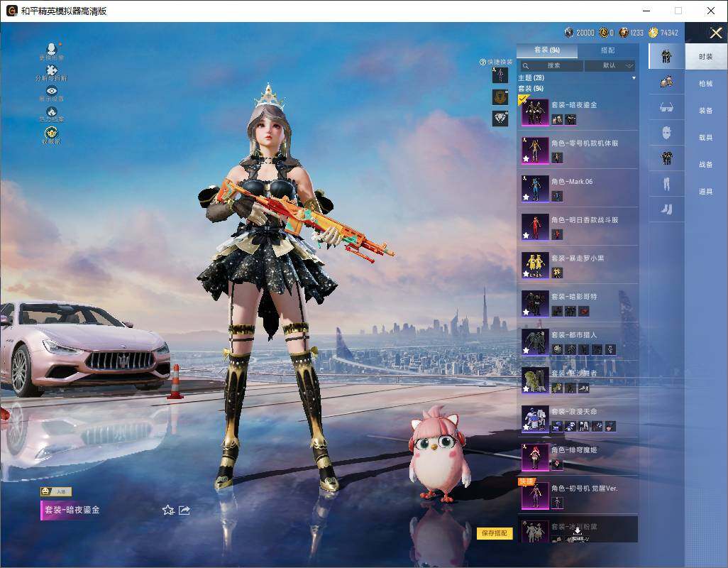
Task: Click the red item icon under 套装-暗影哥特
Action: [584, 311]
